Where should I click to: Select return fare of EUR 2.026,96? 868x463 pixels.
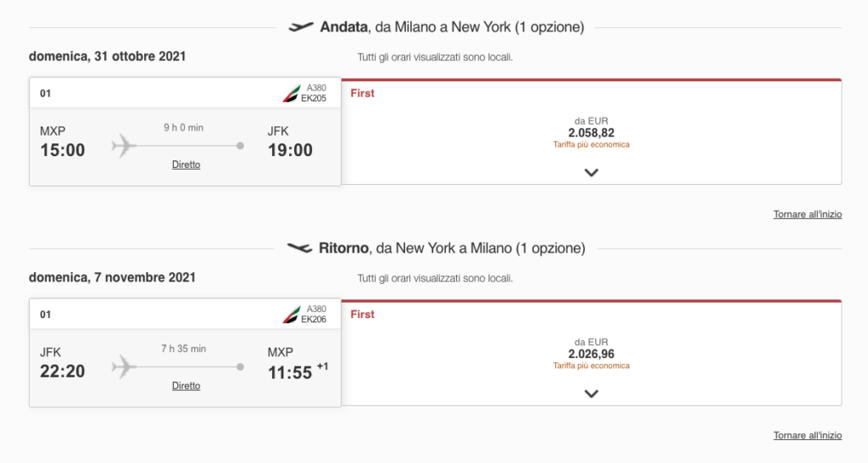coord(591,354)
